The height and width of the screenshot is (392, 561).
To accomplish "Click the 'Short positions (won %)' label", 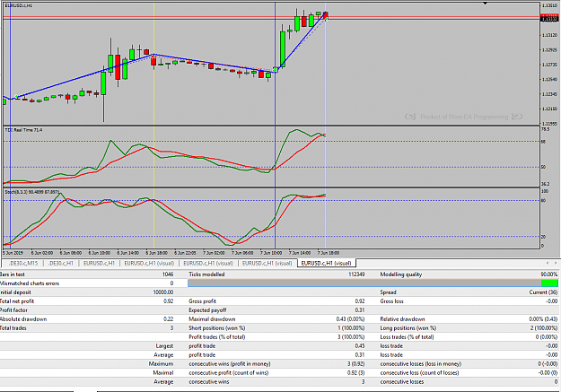I will click(x=217, y=328).
